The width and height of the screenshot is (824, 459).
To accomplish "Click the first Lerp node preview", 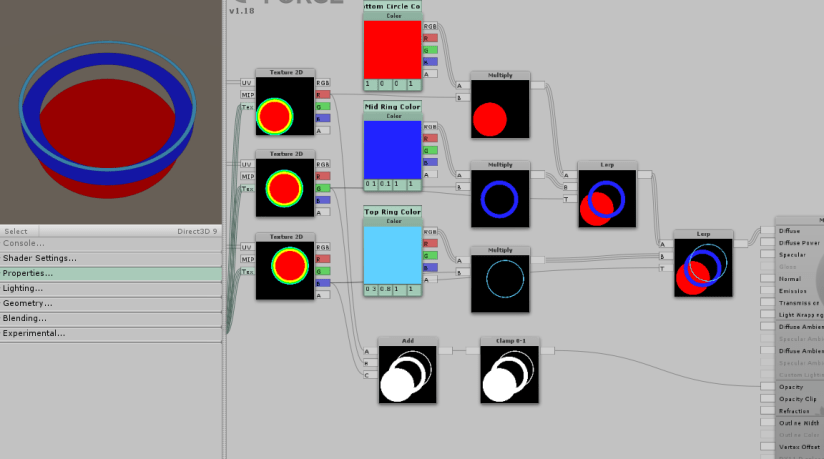I will point(607,199).
